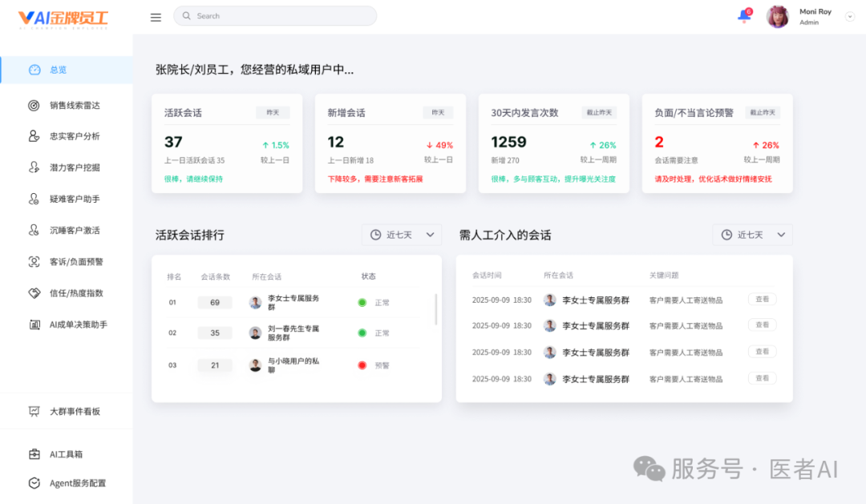Click the avatar of 刘一春先生专属服务群
This screenshot has height=504, width=866.
pyautogui.click(x=255, y=333)
